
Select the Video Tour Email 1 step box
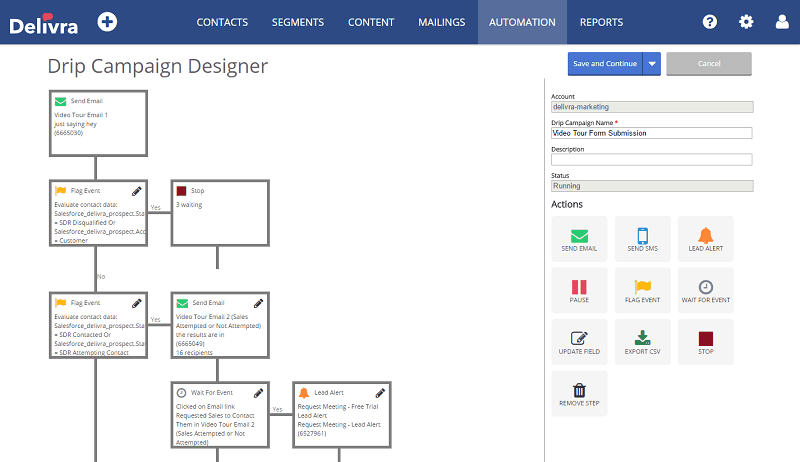98,123
